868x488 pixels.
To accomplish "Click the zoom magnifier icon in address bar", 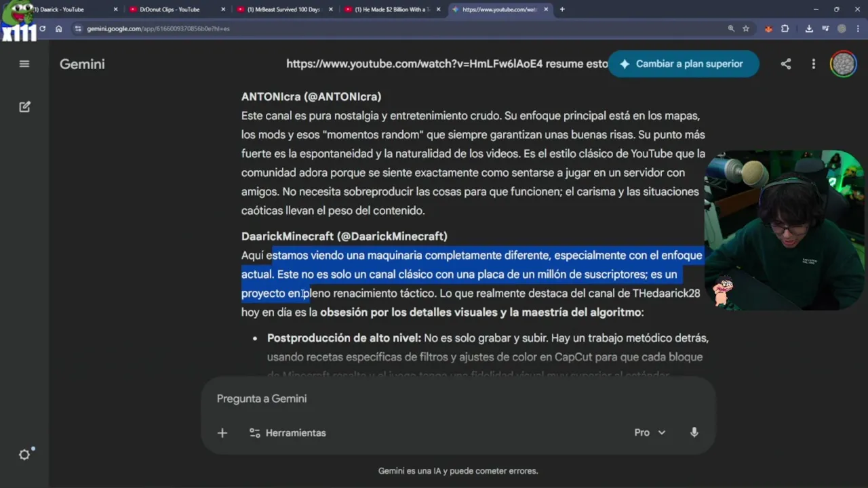I will point(731,28).
